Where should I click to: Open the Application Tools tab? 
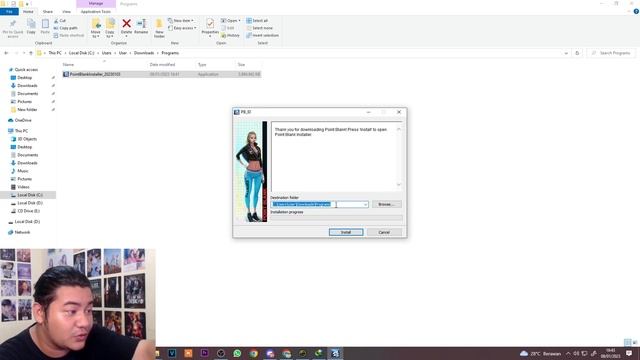click(96, 11)
